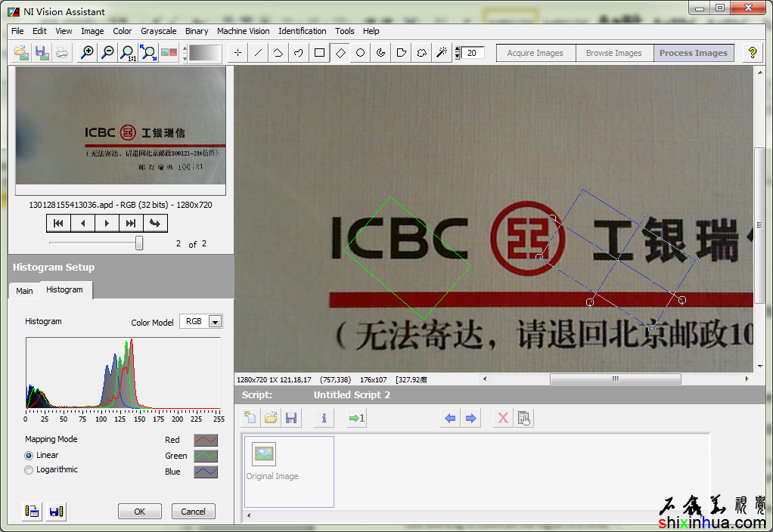Open the Tools menu
The image size is (773, 532).
(345, 31)
